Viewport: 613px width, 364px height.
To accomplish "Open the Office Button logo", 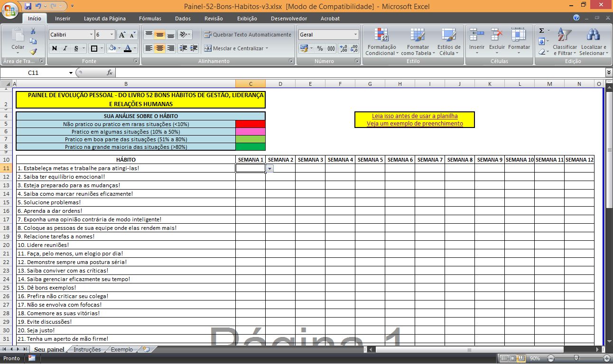I will (x=10, y=10).
